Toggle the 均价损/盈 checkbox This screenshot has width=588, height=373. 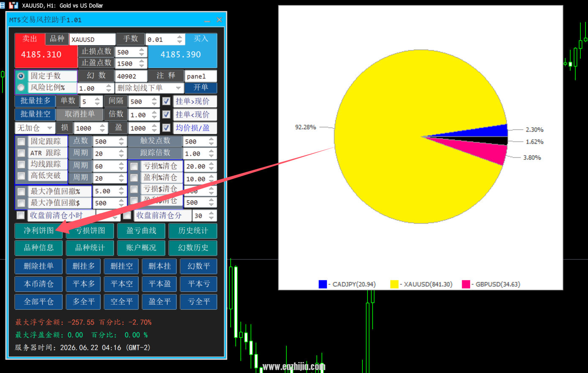[166, 128]
